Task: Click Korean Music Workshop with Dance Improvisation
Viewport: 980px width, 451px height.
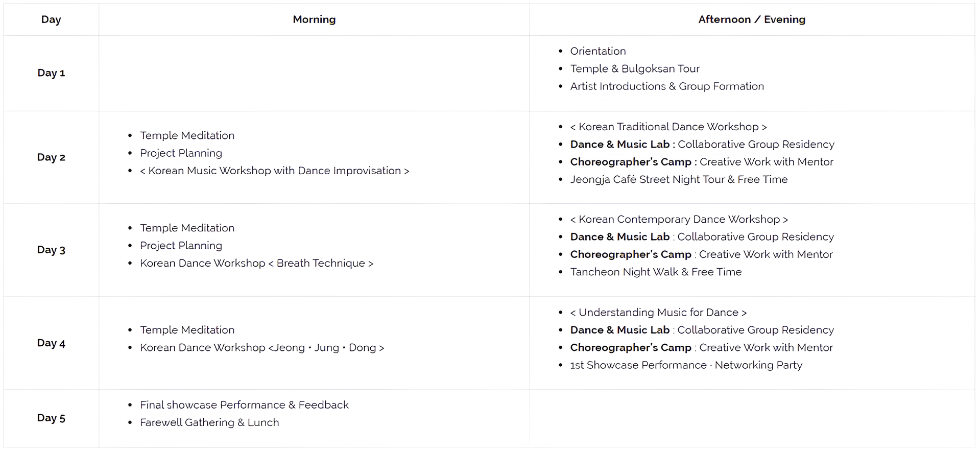Action: click(x=275, y=171)
